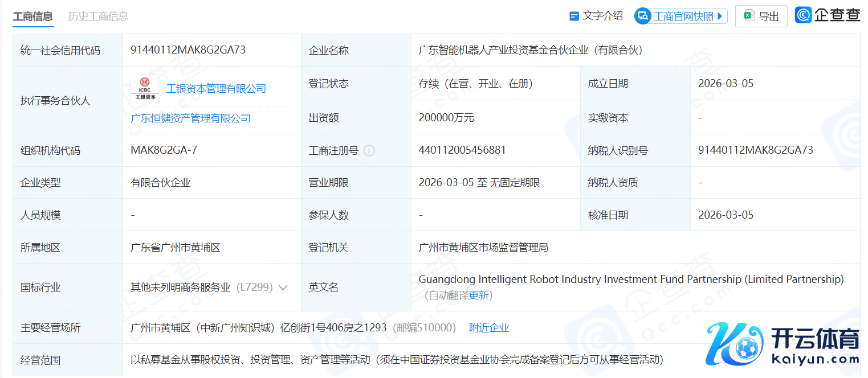Click the company name 广东智能机器人产业投资基金合伙企业
The width and height of the screenshot is (868, 378).
[x=530, y=50]
